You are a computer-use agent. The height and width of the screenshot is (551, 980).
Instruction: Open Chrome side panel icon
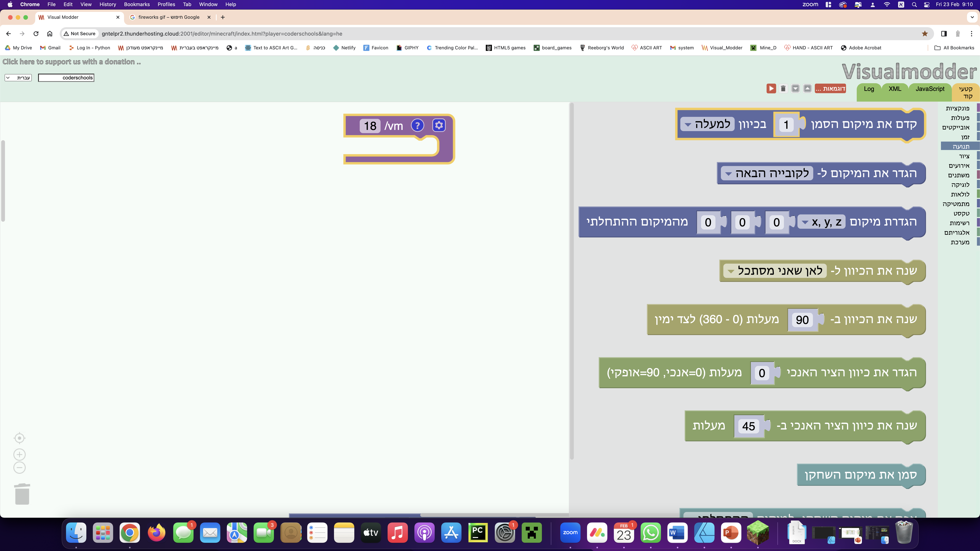[x=944, y=33]
